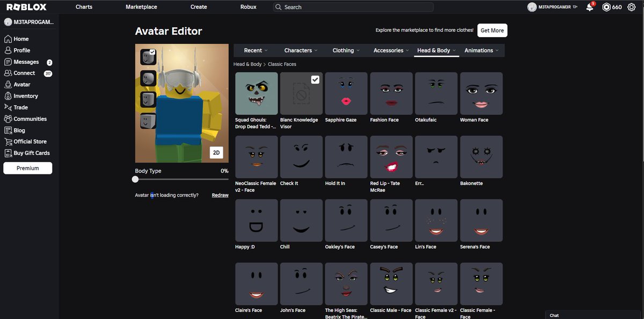Open the Avatar sidebar item
644x319 pixels.
(x=18, y=85)
